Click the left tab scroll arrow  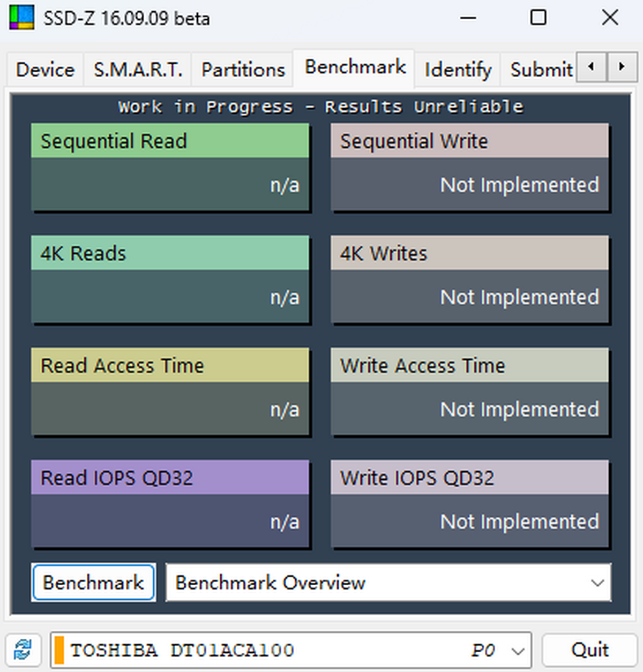tap(590, 67)
